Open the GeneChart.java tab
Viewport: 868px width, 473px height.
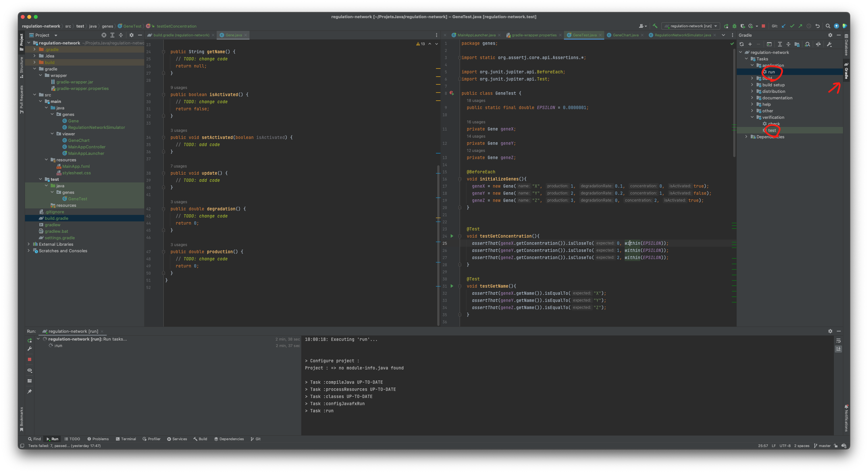click(x=625, y=35)
